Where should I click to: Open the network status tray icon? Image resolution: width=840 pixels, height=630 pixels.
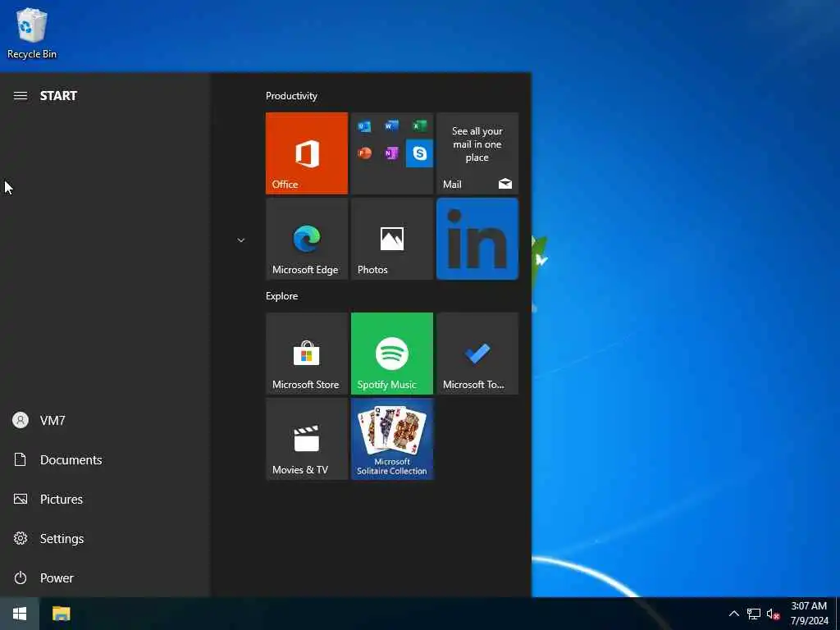(x=754, y=614)
